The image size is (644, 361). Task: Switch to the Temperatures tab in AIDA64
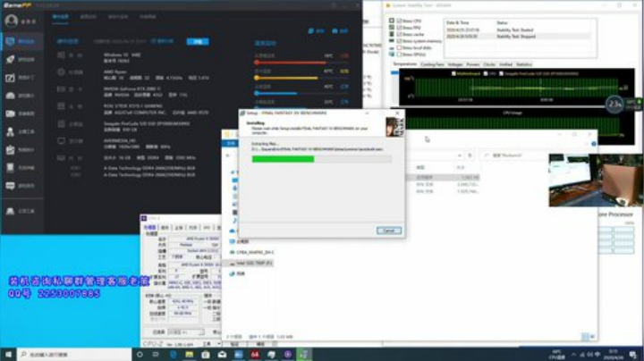pos(404,64)
